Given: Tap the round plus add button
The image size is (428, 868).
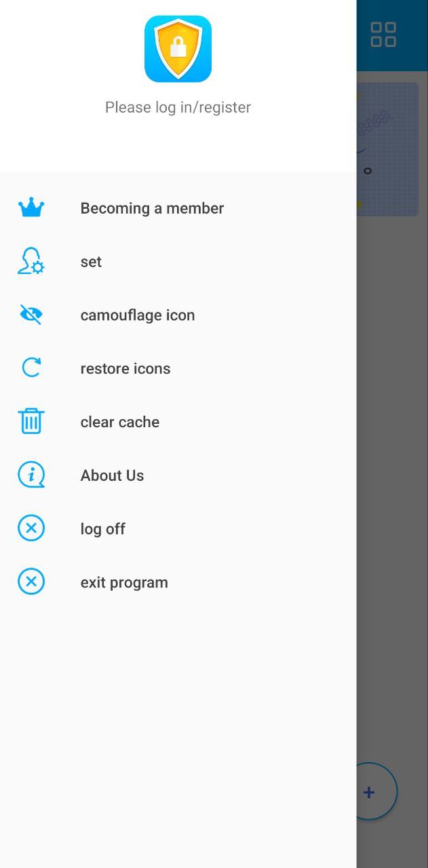Looking at the screenshot, I should point(369,791).
